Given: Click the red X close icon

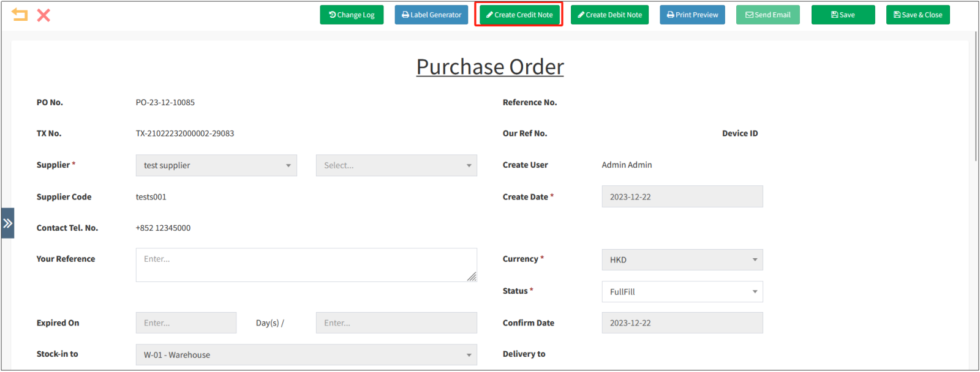Looking at the screenshot, I should 43,15.
